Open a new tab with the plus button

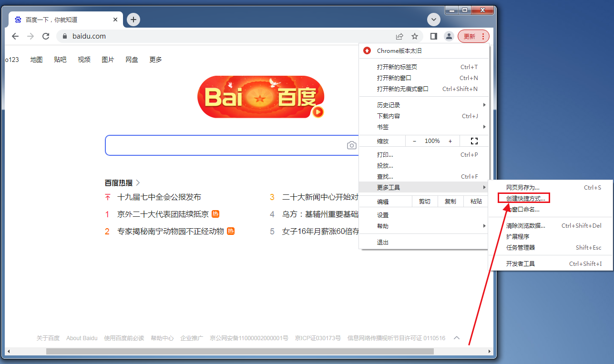point(133,20)
